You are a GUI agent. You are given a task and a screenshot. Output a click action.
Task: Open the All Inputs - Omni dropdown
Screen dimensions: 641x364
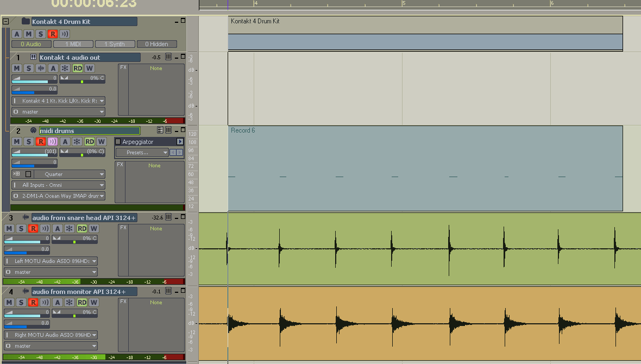pos(58,185)
